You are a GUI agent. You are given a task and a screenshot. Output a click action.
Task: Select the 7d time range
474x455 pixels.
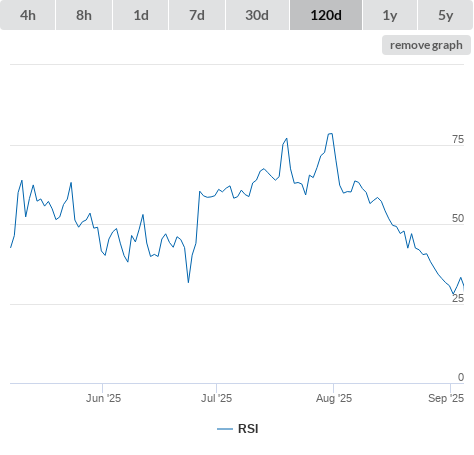tap(197, 15)
